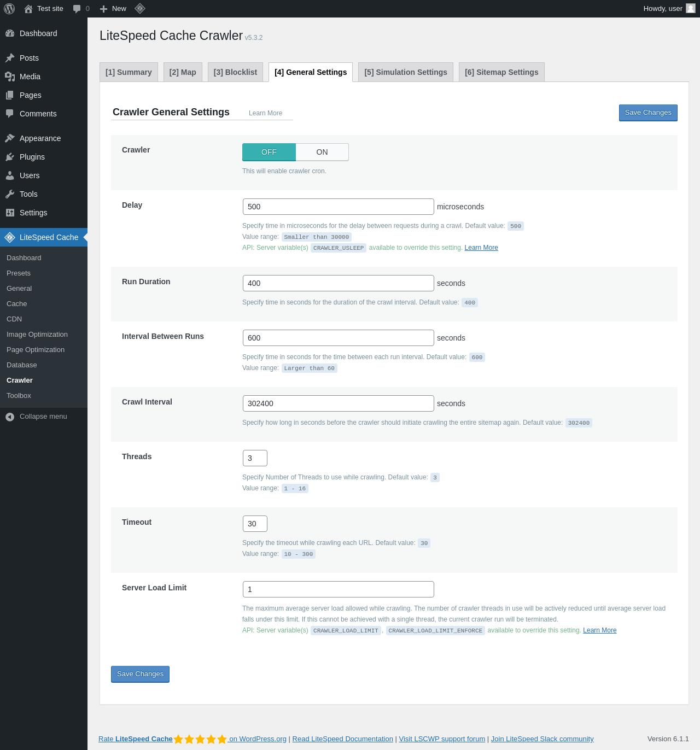Collapse menu using the arrow icon
Viewport: 700px width, 750px height.
10,417
